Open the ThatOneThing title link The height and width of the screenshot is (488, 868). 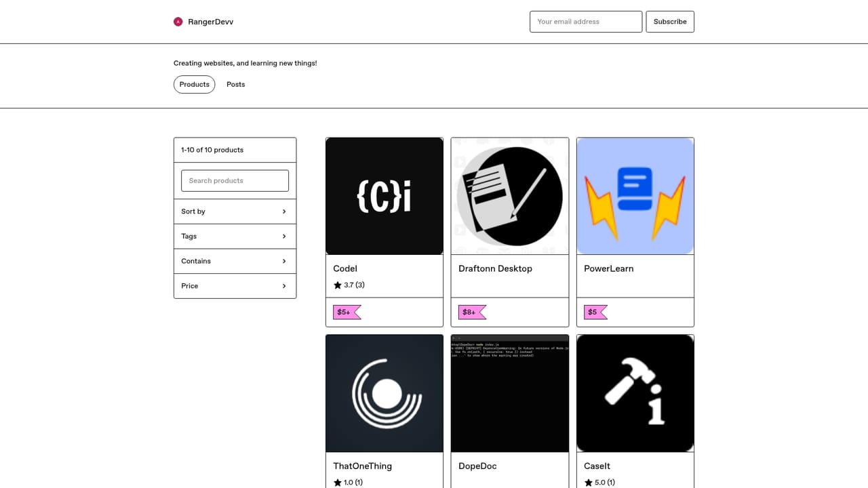[x=363, y=466]
